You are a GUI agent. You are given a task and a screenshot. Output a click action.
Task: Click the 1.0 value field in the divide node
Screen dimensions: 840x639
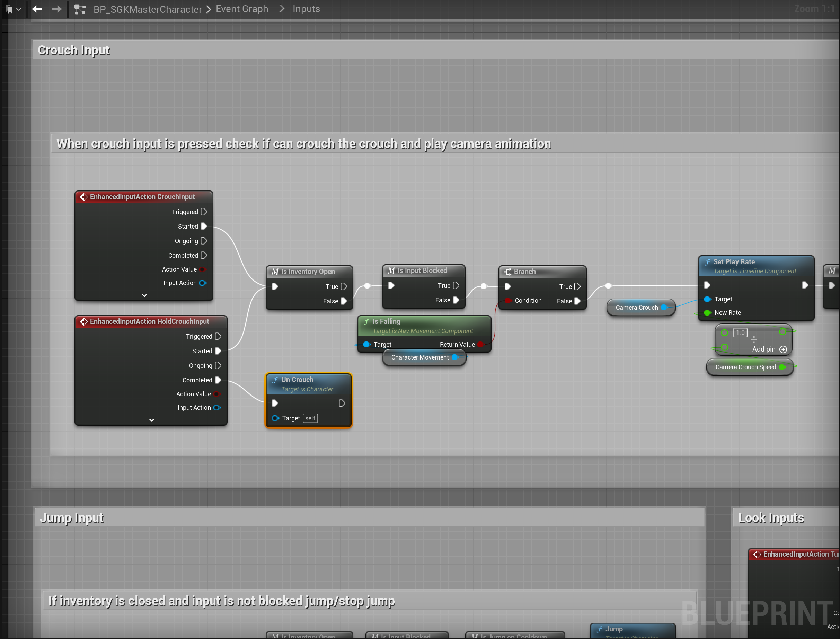pos(740,333)
